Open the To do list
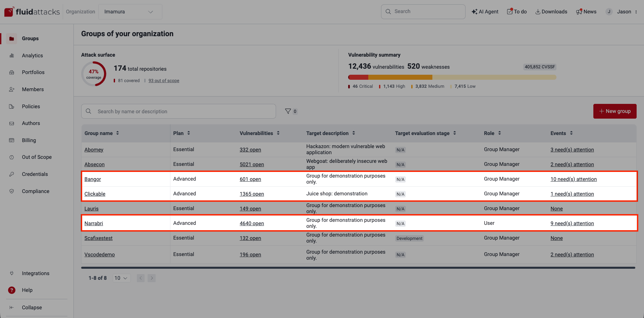 (517, 11)
